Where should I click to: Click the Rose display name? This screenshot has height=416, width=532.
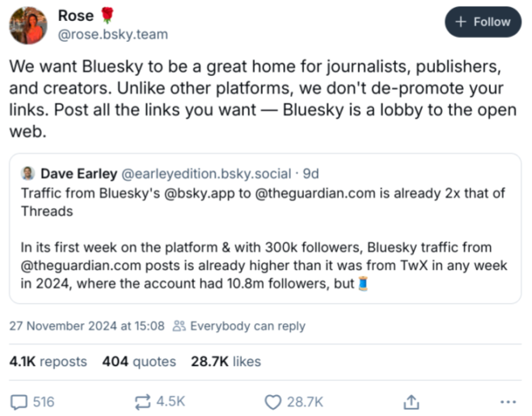point(75,15)
